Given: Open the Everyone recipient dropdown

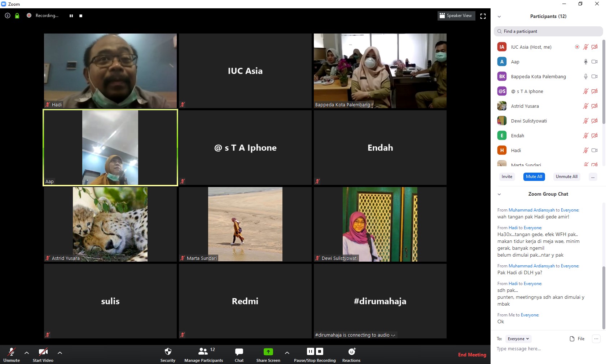Looking at the screenshot, I should [518, 339].
